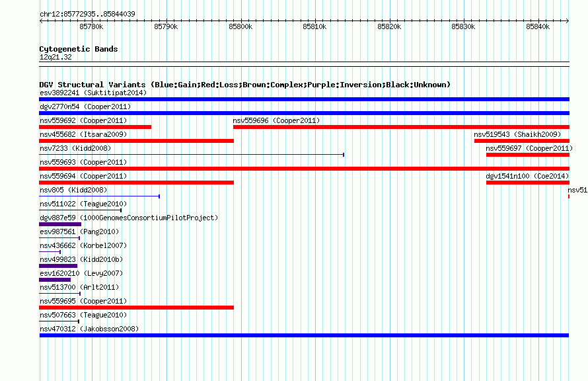The width and height of the screenshot is (588, 381).
Task: Open the dgv2770n54 (Cooper2011) variant label
Action: click(x=85, y=106)
